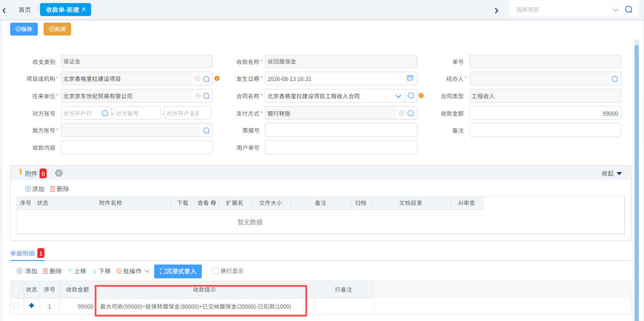This screenshot has height=321, width=644.
Task: Clear the 项目或机构 field value
Action: tap(197, 78)
